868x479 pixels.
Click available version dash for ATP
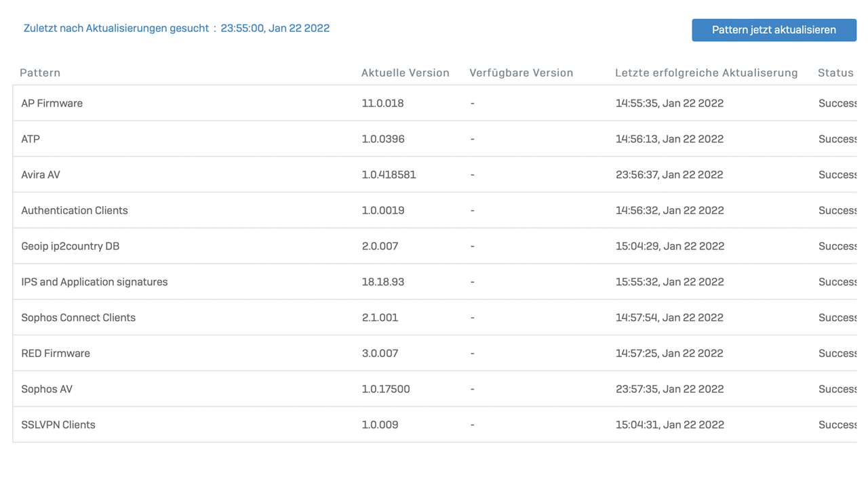pos(473,139)
